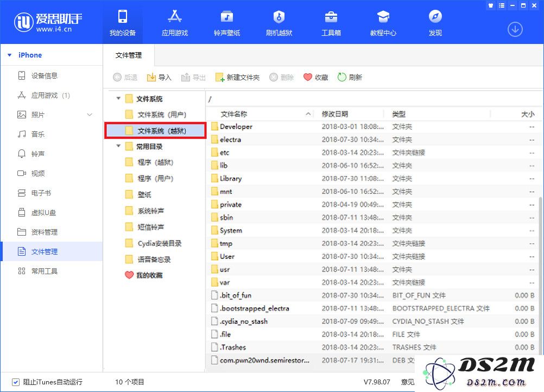Open 资料管理 in sidebar
The width and height of the screenshot is (544, 392).
point(52,232)
